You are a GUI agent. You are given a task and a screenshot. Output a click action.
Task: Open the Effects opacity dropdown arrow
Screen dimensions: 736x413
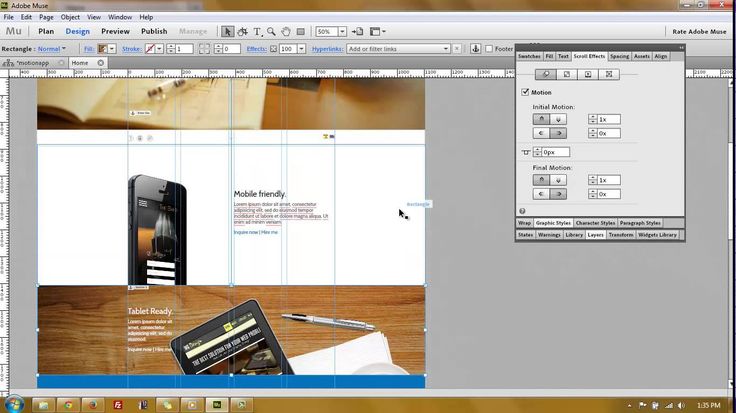coord(301,48)
